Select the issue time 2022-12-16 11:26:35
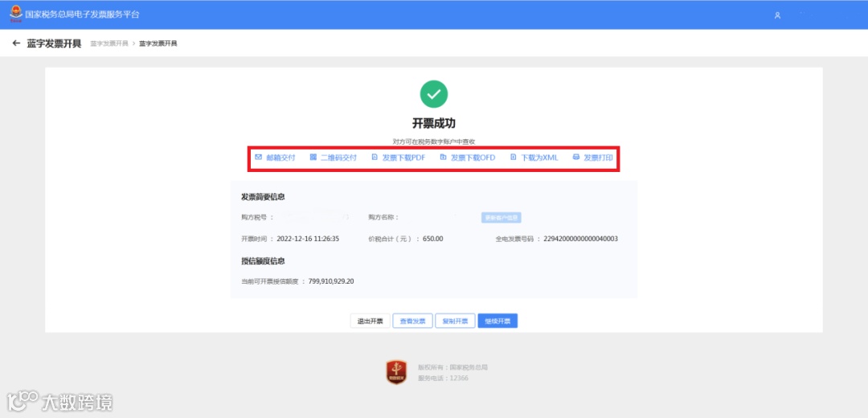Image resolution: width=868 pixels, height=418 pixels. click(x=307, y=240)
